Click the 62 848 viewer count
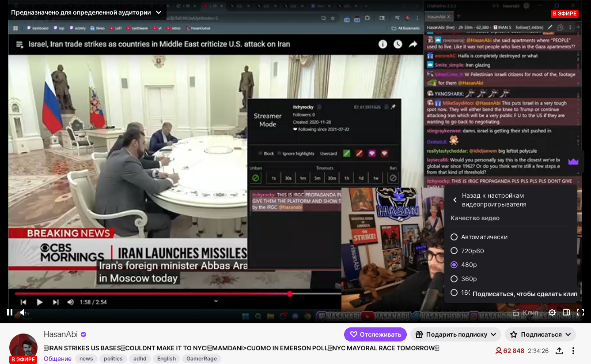This screenshot has height=364, width=591. tap(510, 351)
